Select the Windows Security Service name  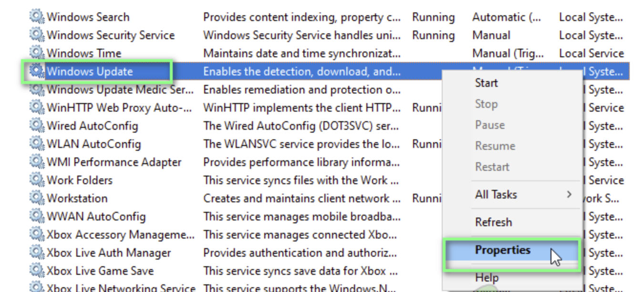(111, 35)
